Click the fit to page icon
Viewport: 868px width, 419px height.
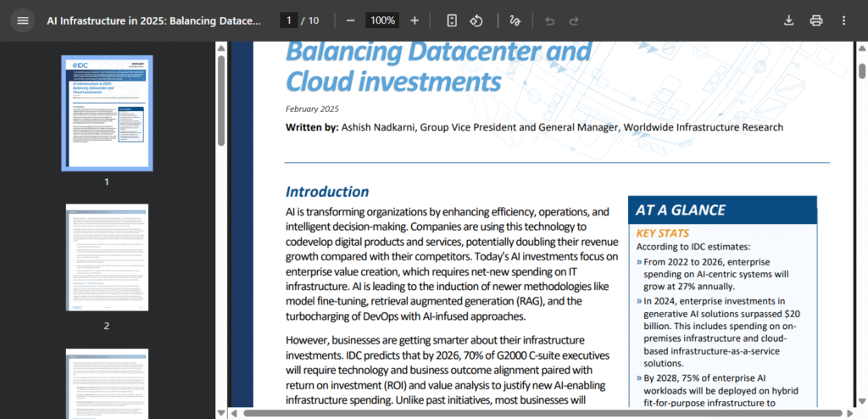tap(453, 20)
